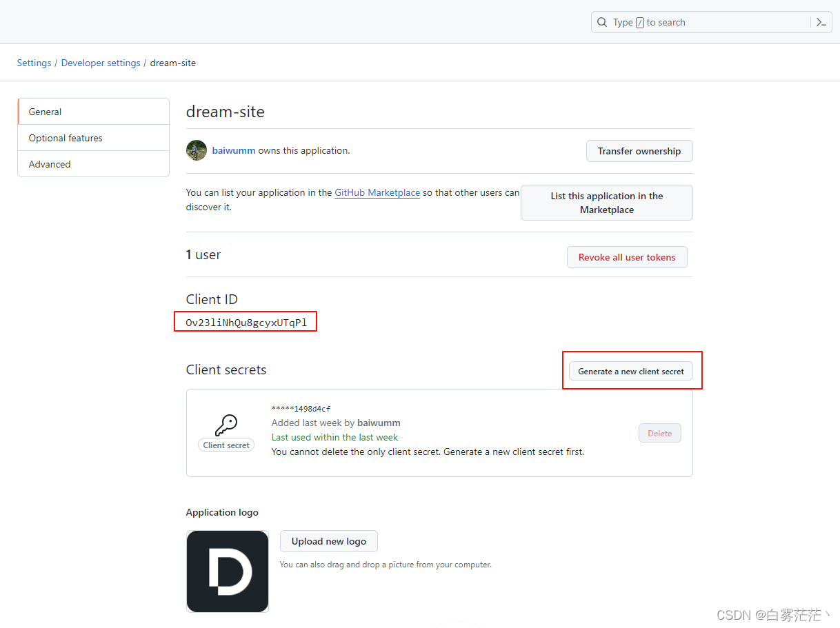This screenshot has height=628, width=840.
Task: Open the Advanced settings section
Action: (x=49, y=164)
